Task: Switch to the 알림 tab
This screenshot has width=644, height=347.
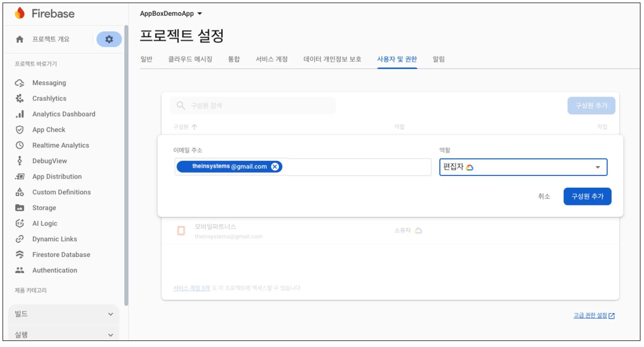Action: tap(438, 59)
